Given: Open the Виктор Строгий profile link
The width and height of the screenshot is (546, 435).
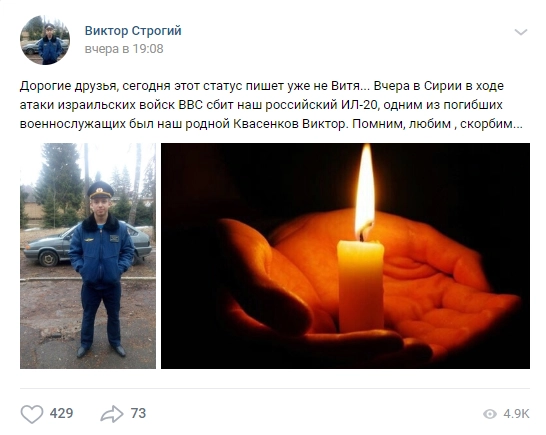Looking at the screenshot, I should click(x=133, y=31).
